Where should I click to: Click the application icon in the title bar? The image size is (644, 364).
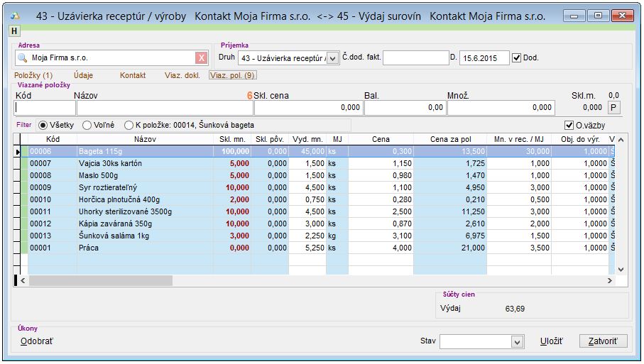click(16, 15)
